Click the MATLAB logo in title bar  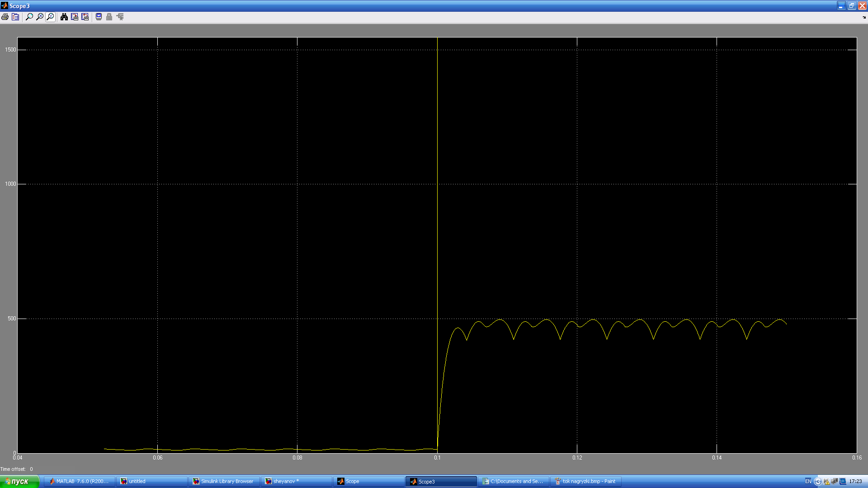coord(5,5)
